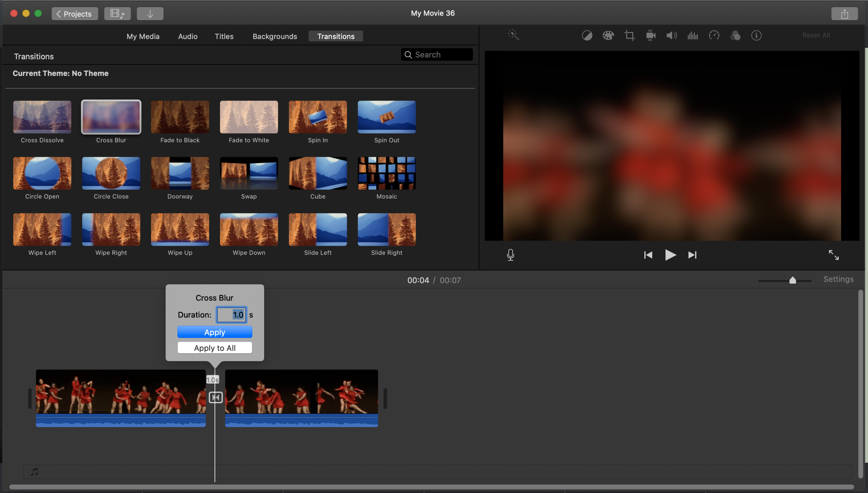Open the video stabilization camera icon

pos(651,35)
